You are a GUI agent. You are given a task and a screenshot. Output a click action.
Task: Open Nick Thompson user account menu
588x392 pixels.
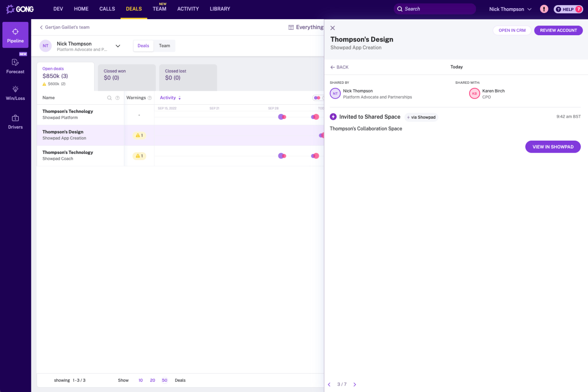click(x=510, y=9)
